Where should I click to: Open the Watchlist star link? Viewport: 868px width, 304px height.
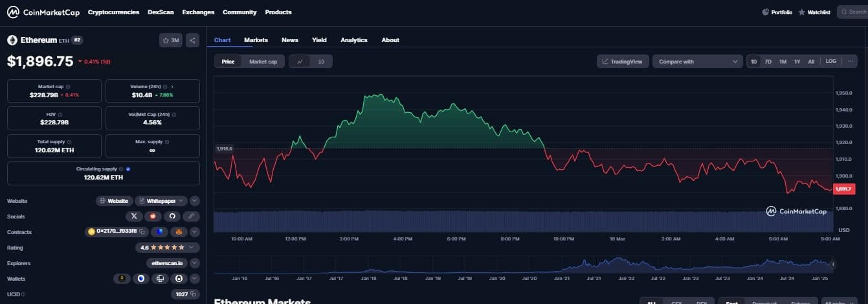814,12
